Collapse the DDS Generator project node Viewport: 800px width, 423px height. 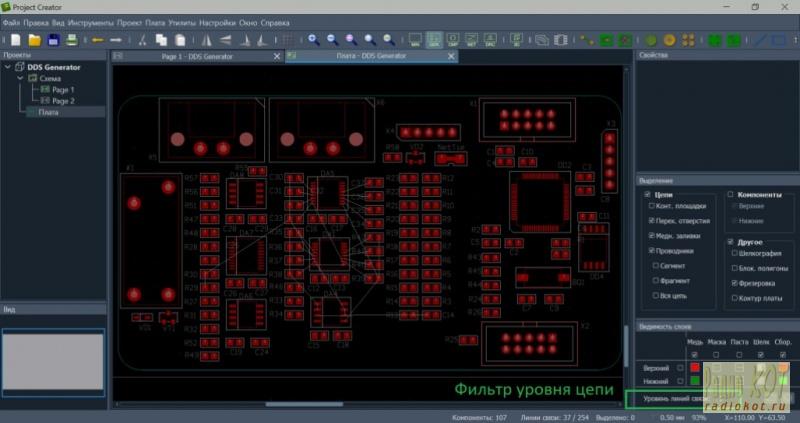8,67
